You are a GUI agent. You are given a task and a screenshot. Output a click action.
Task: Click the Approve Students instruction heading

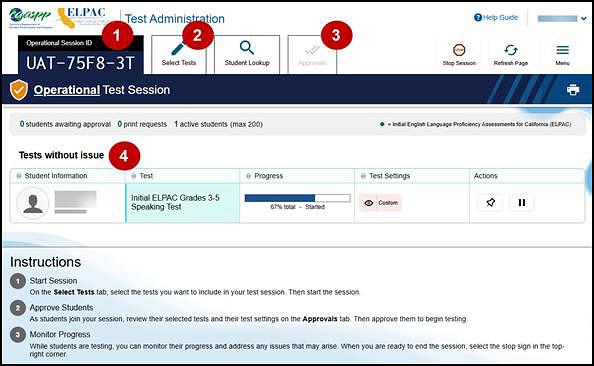[61, 308]
